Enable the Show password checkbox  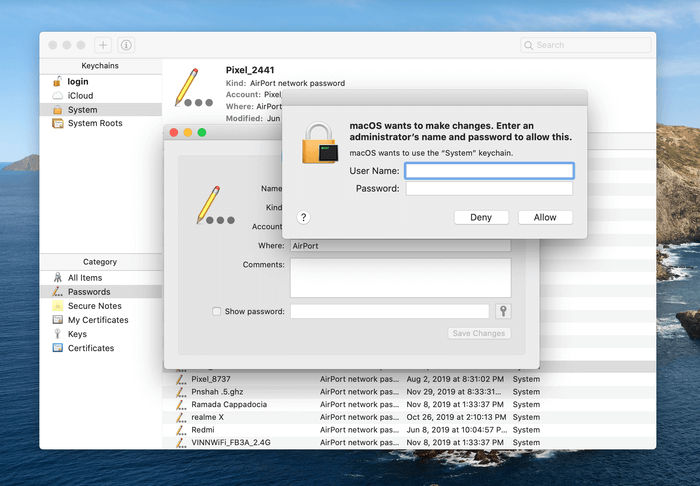coord(217,312)
